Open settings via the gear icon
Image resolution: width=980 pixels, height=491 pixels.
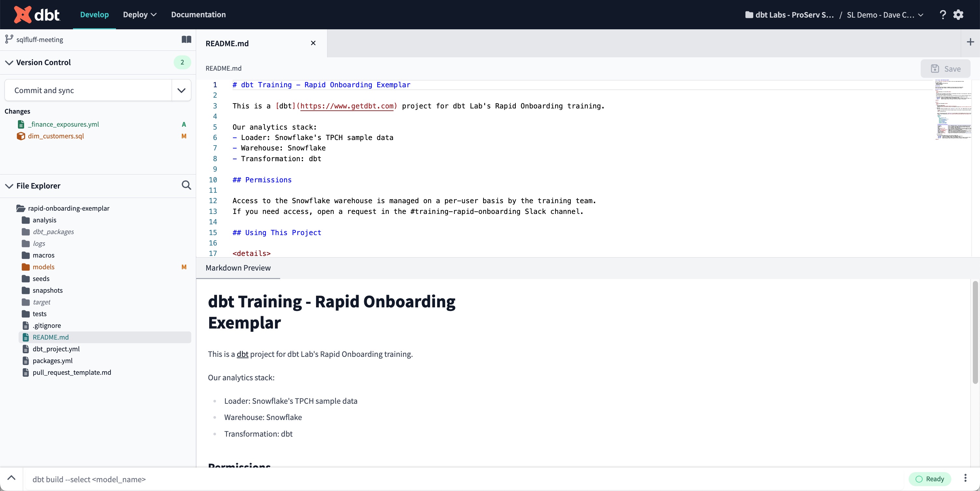958,14
